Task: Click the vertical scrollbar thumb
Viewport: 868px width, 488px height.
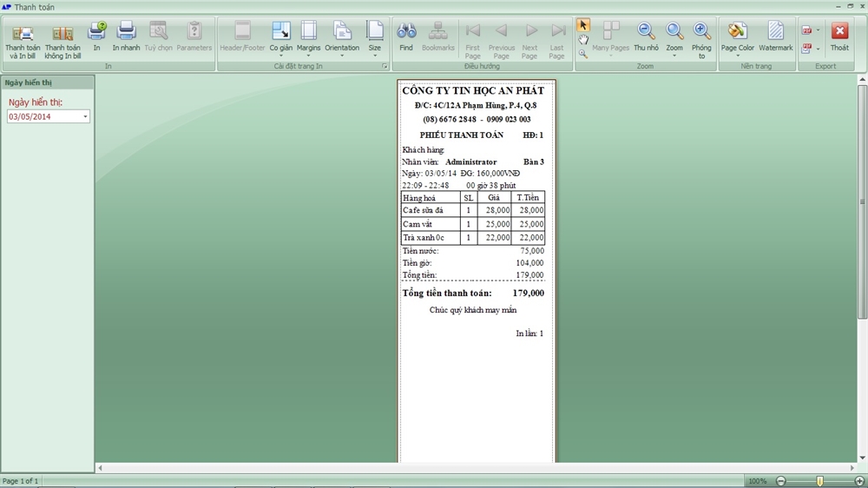Action: (x=862, y=202)
